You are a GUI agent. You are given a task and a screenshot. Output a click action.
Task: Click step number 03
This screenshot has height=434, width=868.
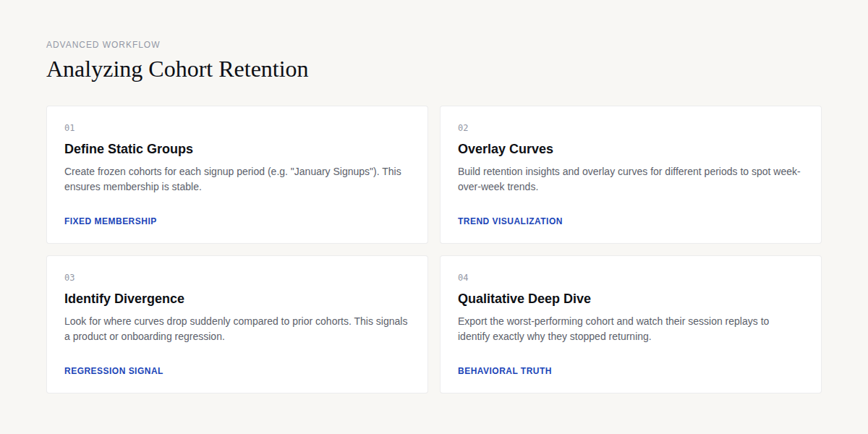69,278
